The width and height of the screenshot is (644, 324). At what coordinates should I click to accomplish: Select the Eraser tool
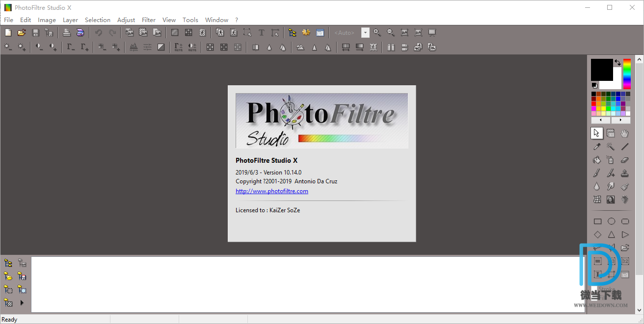tap(625, 160)
